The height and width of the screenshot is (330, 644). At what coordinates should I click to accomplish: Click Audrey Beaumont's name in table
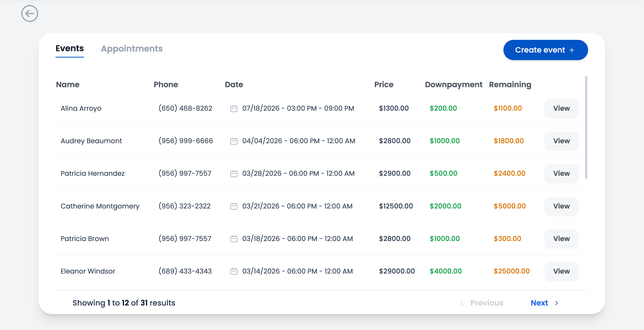91,141
